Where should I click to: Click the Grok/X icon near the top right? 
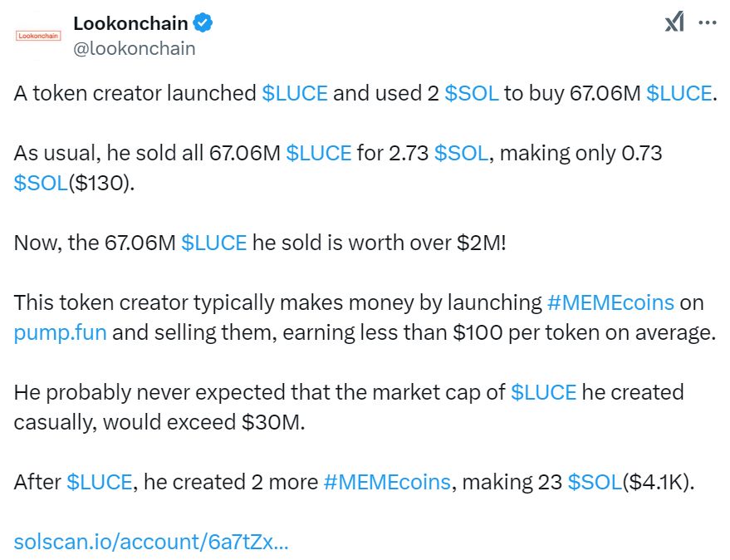674,23
